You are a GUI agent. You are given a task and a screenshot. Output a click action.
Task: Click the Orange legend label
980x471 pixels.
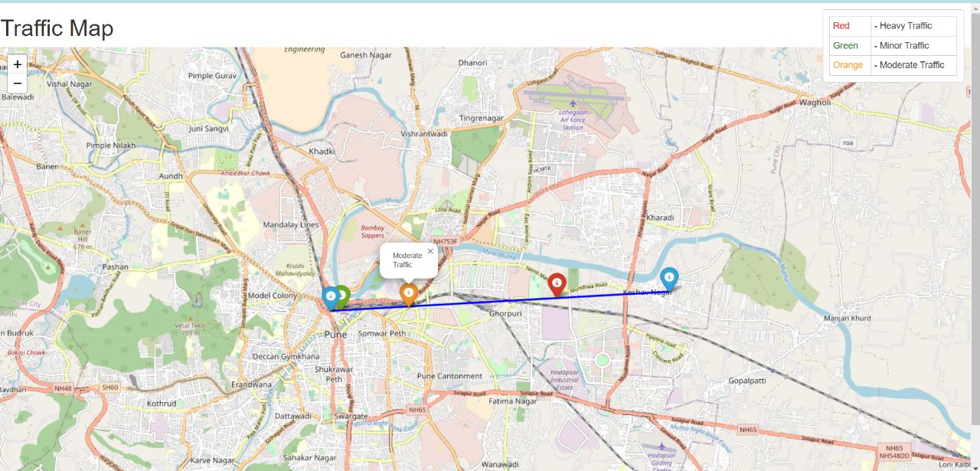click(x=848, y=65)
